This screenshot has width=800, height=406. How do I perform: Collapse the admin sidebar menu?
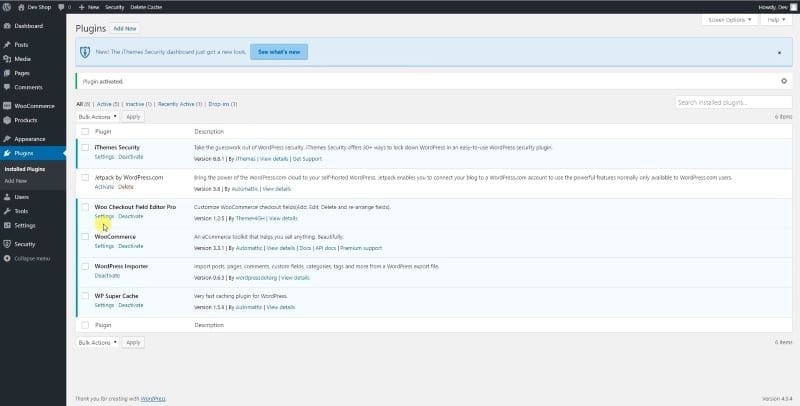coord(33,259)
